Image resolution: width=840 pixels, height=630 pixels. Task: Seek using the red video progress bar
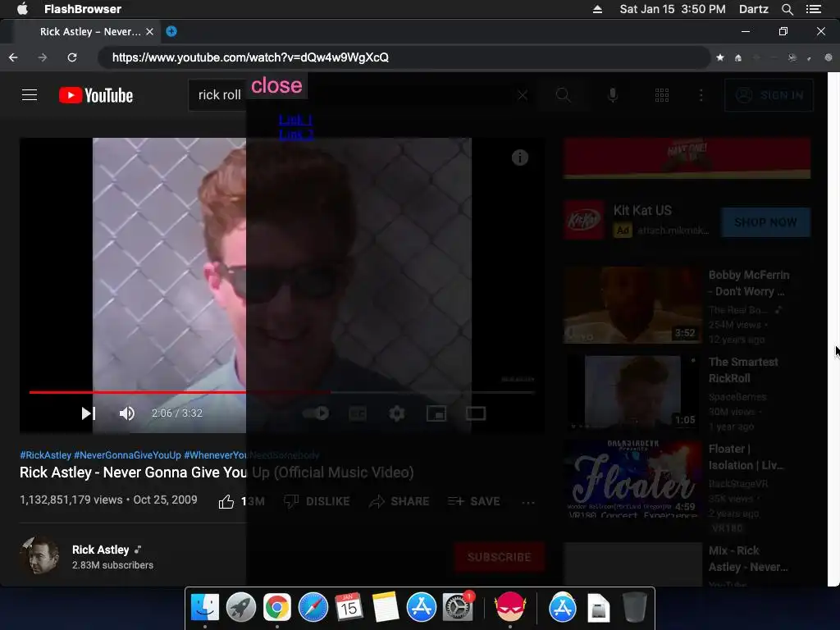tap(281, 392)
